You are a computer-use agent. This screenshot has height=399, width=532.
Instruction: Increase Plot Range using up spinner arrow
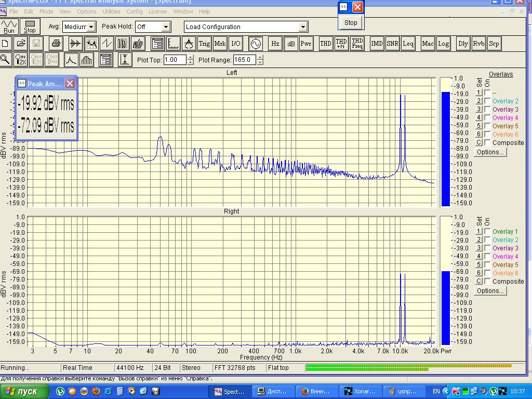coord(260,58)
